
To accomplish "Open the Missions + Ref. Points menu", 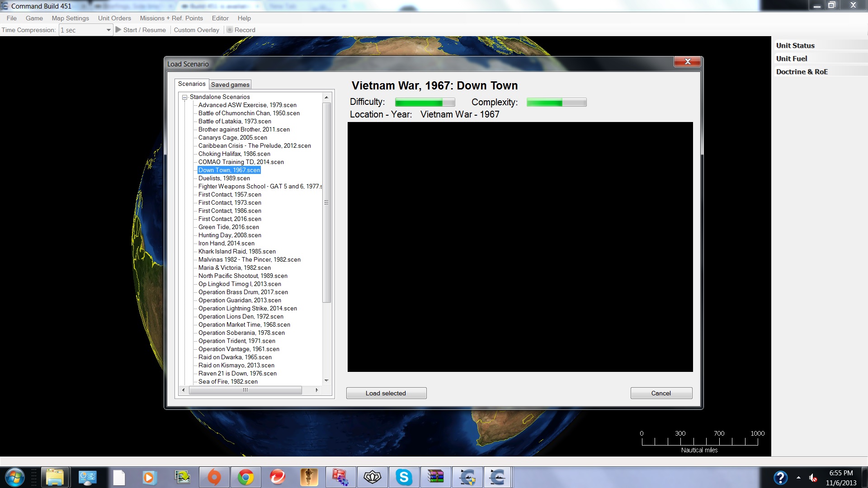I will coord(171,18).
